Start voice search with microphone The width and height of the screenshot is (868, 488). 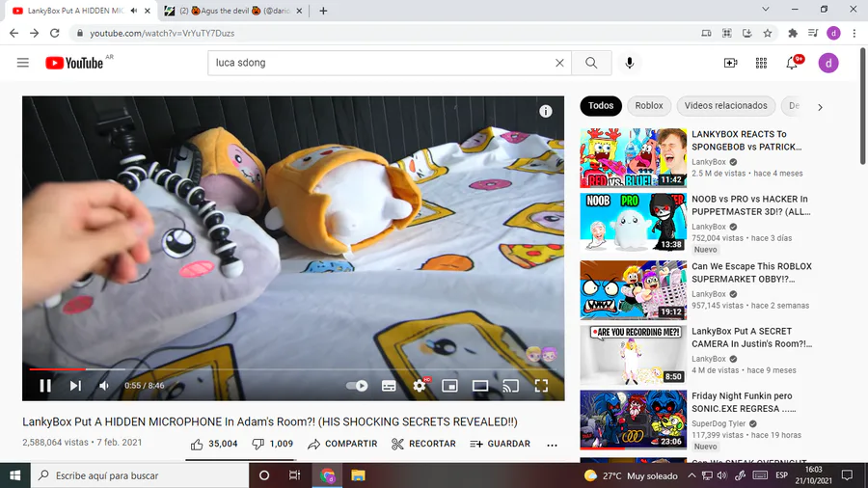630,63
